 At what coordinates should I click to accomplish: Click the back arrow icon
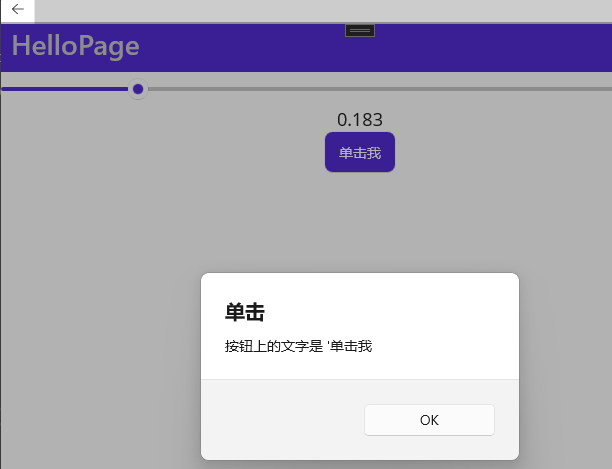click(x=18, y=9)
